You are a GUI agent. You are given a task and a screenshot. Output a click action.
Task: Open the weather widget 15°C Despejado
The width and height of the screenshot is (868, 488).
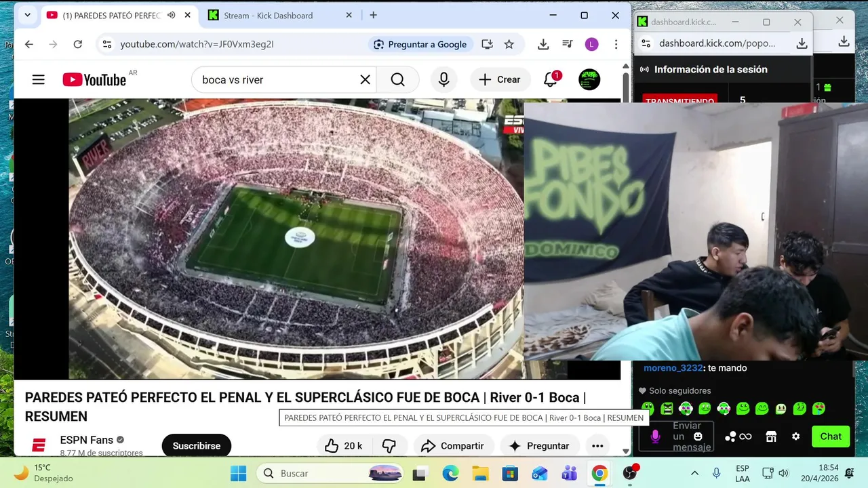click(x=45, y=473)
